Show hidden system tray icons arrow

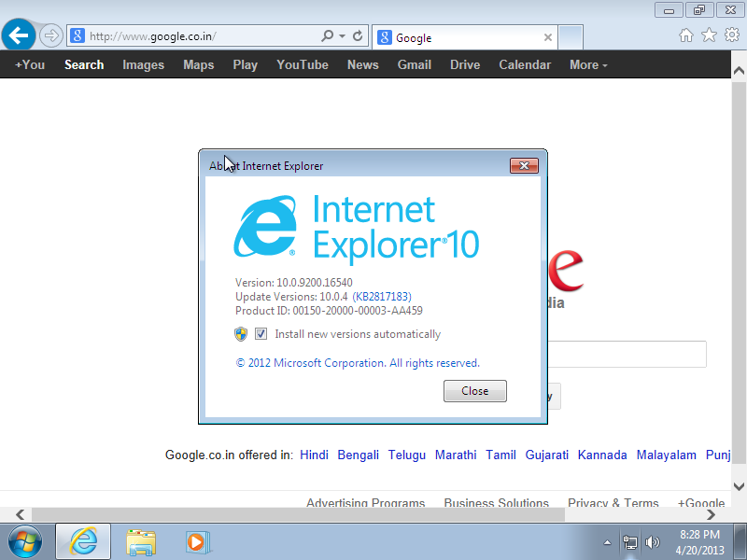[608, 542]
